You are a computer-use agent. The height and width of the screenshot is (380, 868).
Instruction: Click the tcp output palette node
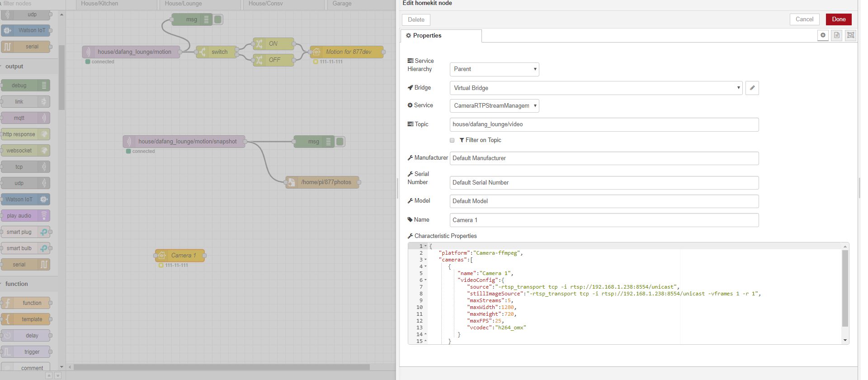[25, 167]
